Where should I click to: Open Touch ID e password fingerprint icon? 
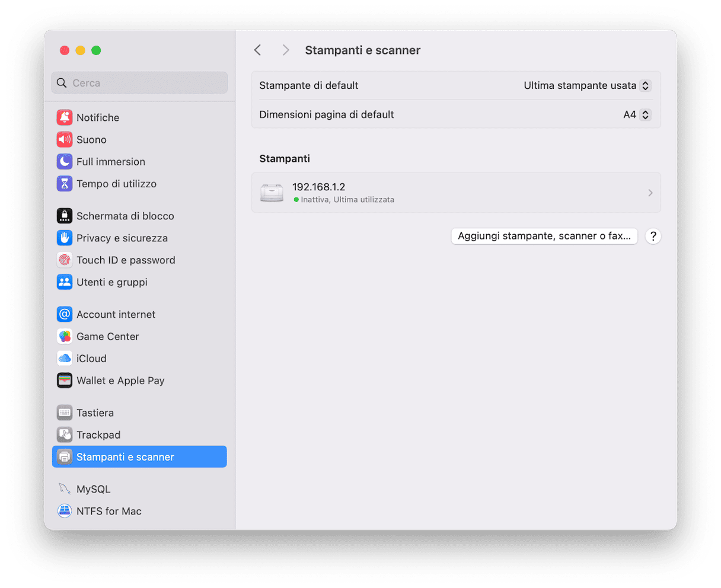[64, 260]
